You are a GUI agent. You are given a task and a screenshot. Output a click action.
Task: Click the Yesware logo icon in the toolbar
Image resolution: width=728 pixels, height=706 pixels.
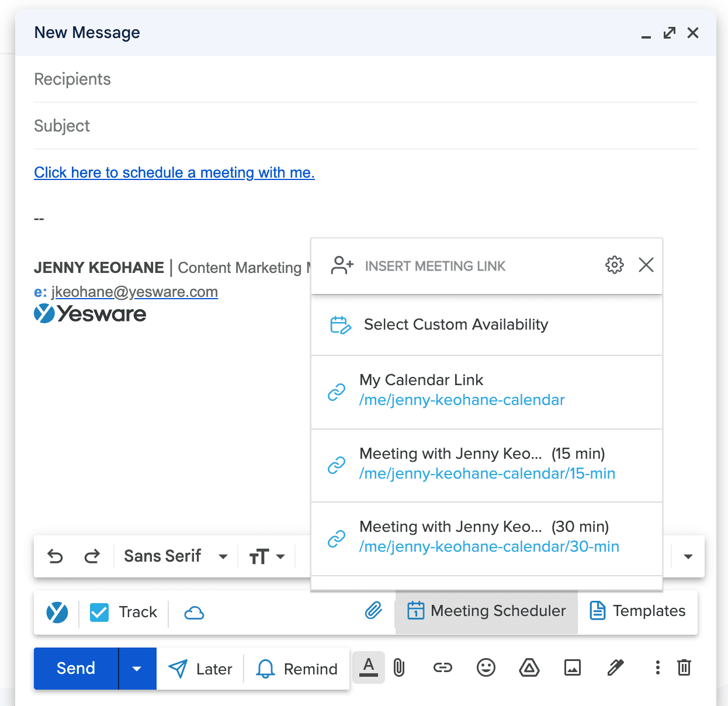(56, 612)
